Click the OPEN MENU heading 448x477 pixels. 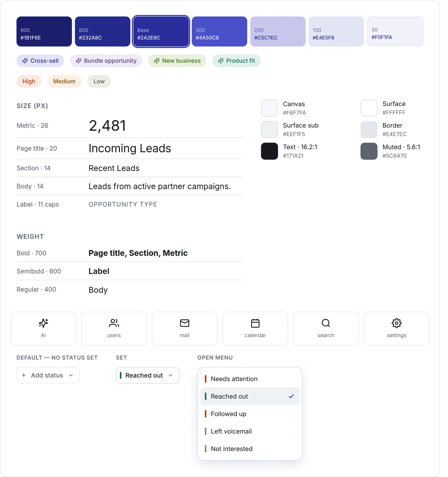(x=215, y=358)
